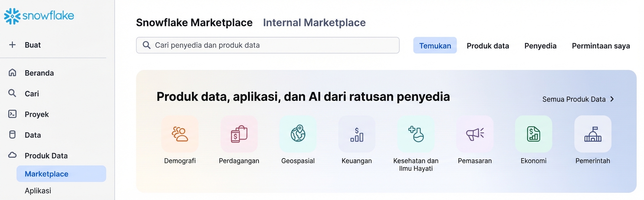This screenshot has width=644, height=200.
Task: Open the Geospasial globe icon
Action: [x=298, y=134]
